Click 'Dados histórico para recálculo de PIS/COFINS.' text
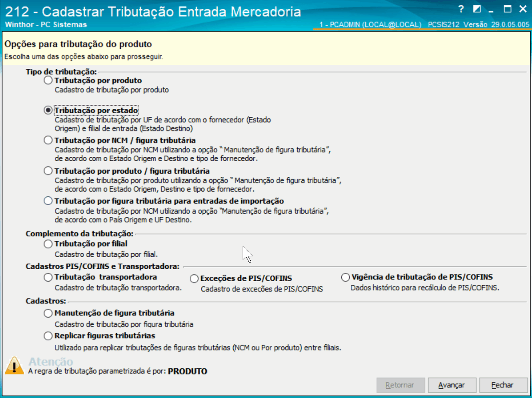 point(425,288)
